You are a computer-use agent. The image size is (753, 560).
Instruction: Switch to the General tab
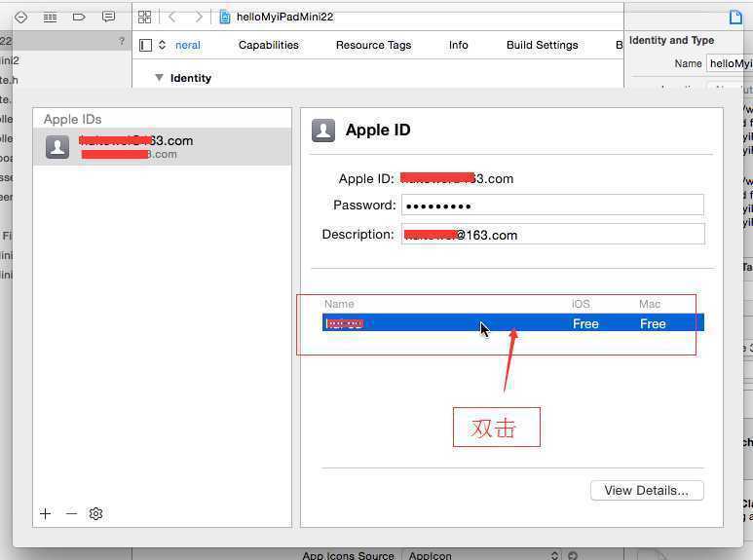188,45
